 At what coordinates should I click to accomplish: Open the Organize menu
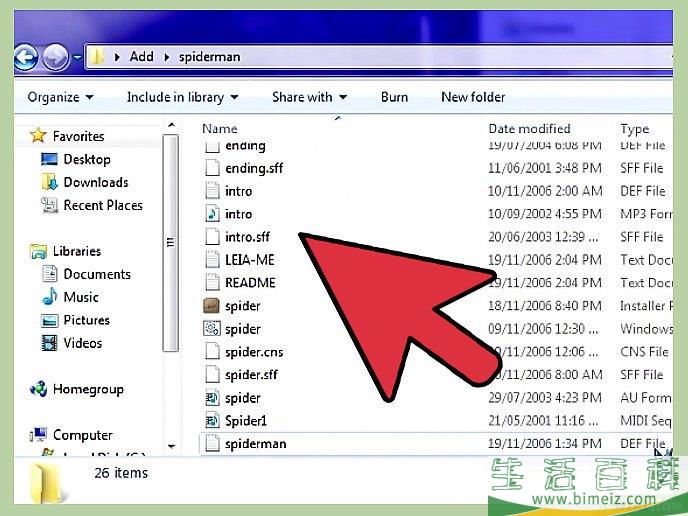coord(60,97)
